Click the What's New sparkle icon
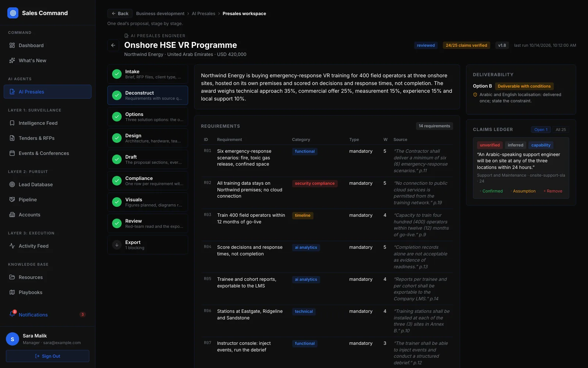Screen dimensions: 588x368 click(12, 60)
